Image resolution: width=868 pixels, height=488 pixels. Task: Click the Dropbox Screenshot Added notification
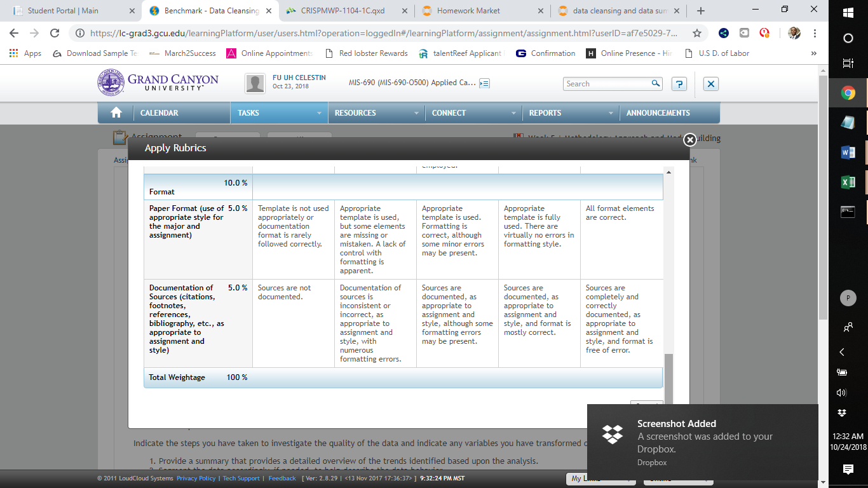703,442
